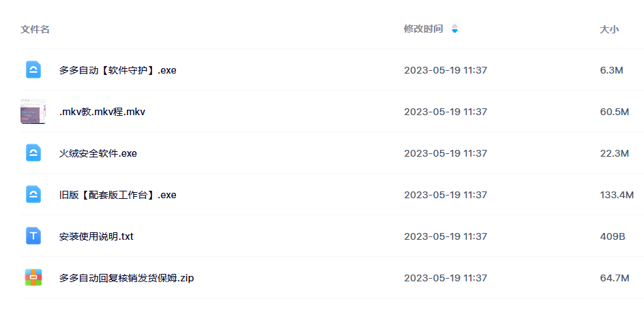Open 旧版【配套版工作台】.exe file name
Image resolution: width=644 pixels, height=327 pixels.
point(117,194)
